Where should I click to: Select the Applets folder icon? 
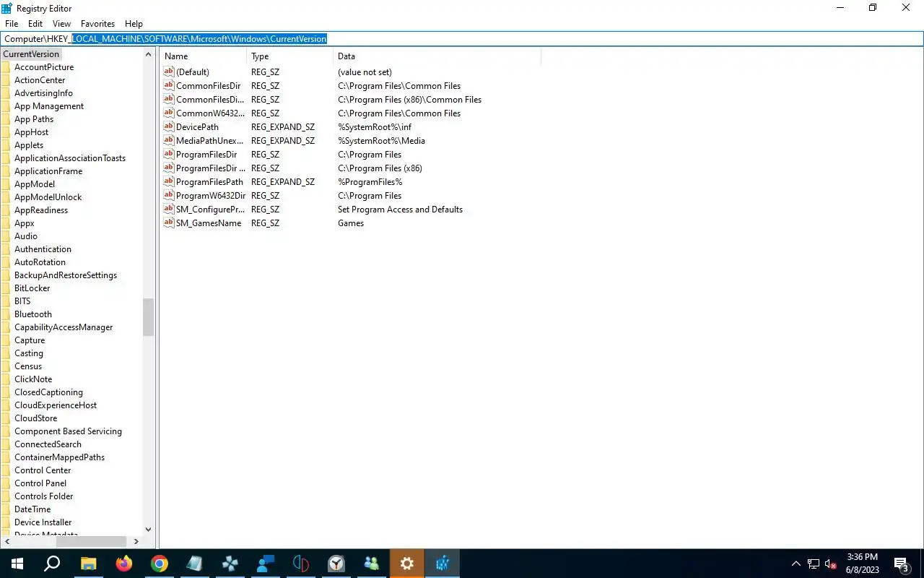point(6,145)
